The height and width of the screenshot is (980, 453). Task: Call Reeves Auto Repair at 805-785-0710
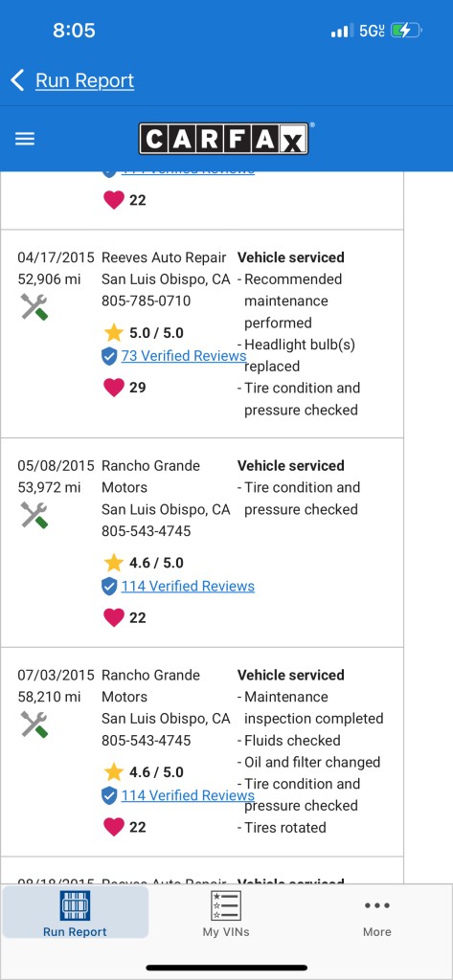[x=146, y=301]
